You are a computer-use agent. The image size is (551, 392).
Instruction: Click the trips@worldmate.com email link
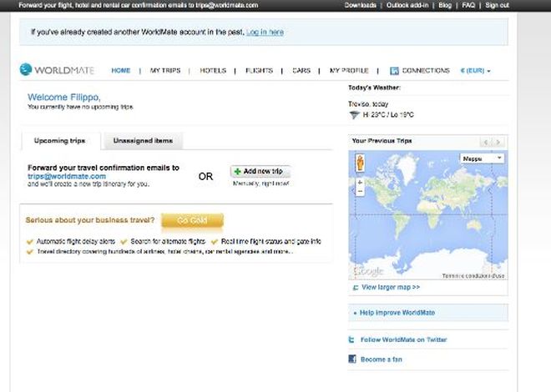(67, 176)
